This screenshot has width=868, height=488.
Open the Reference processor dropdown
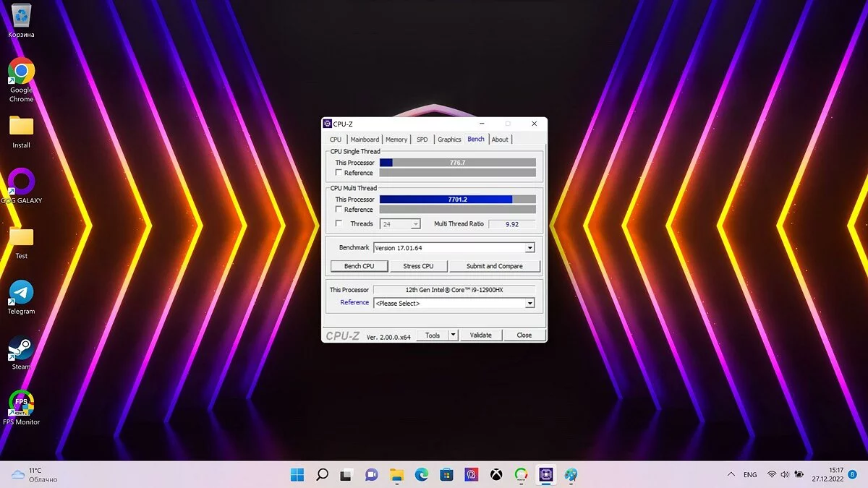[529, 304]
